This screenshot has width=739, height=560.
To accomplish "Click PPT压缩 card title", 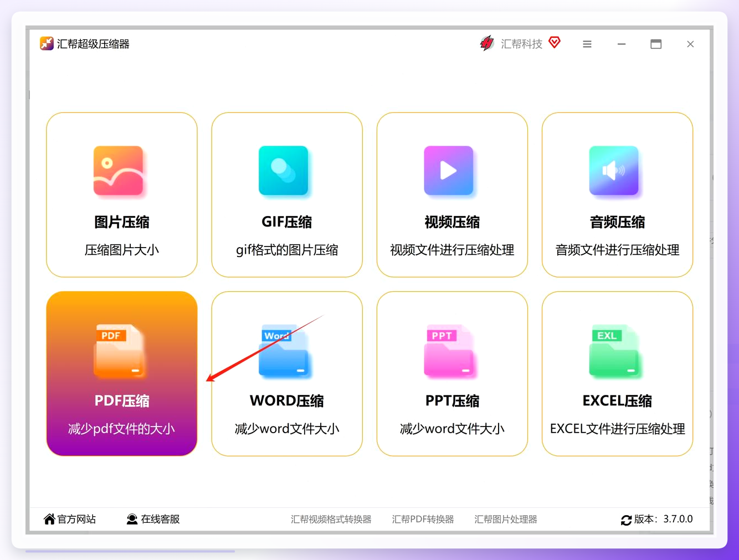I will pos(452,401).
